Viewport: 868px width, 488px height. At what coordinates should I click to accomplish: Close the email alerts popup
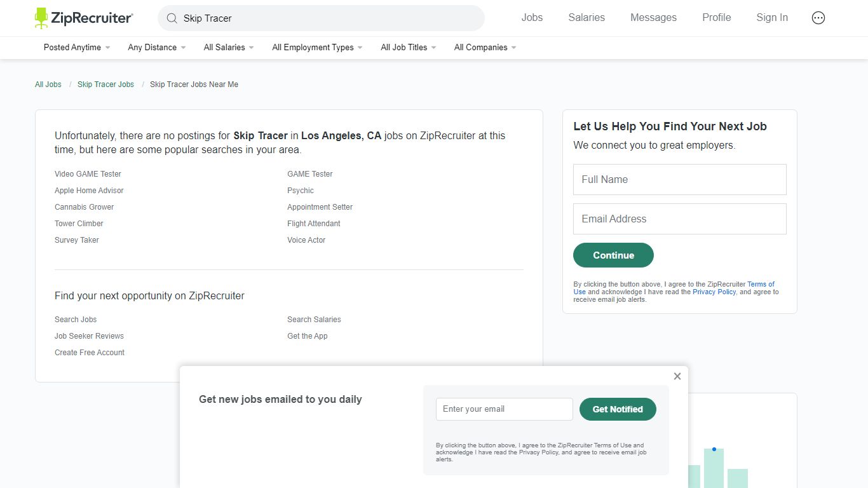[677, 376]
